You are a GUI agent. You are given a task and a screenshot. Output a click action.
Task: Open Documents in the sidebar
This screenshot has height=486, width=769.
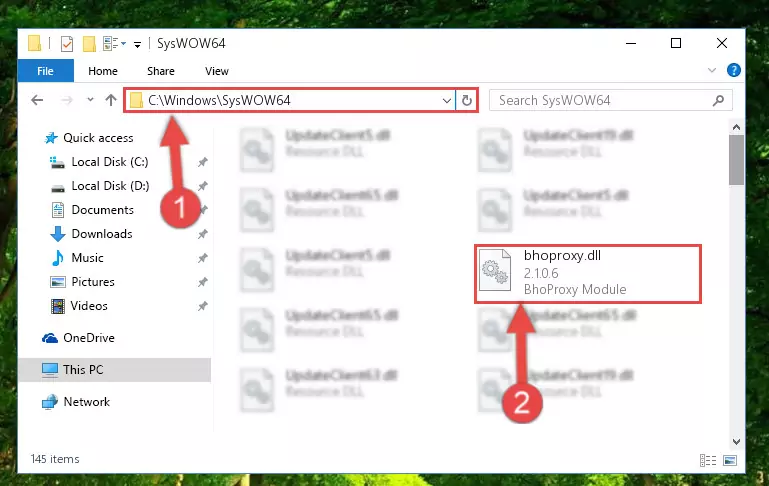click(103, 210)
